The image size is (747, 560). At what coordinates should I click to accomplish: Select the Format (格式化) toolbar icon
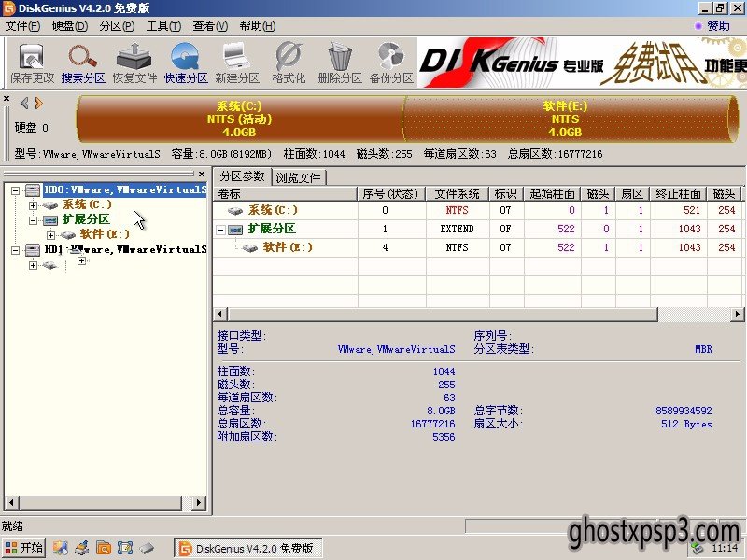pos(289,63)
